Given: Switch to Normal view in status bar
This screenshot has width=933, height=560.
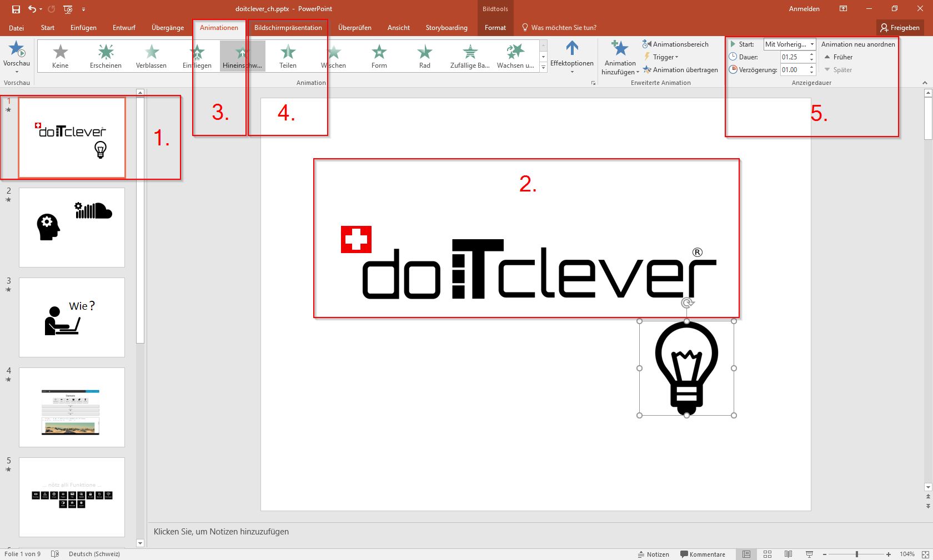Looking at the screenshot, I should [746, 554].
